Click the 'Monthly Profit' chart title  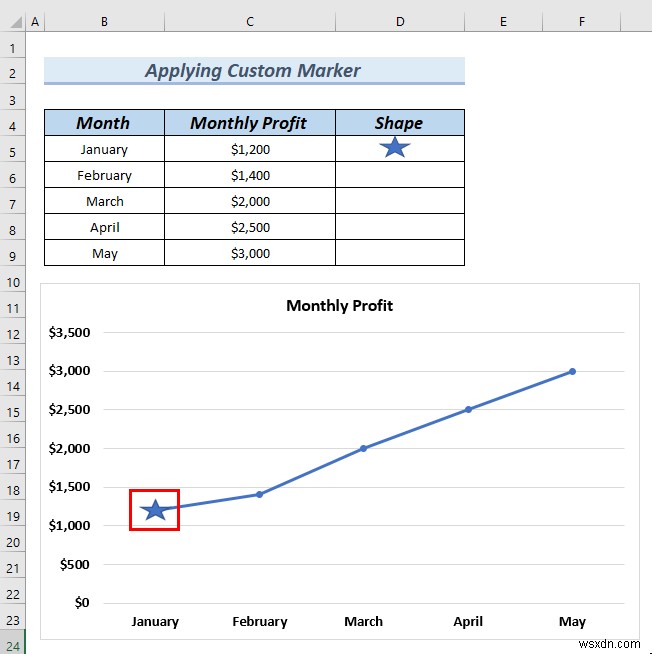tap(339, 305)
